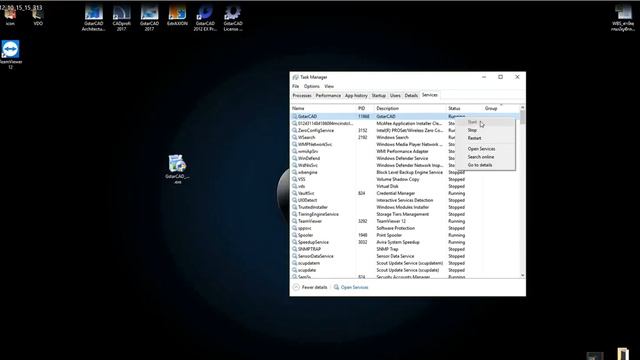Switch to the Users tab
Image resolution: width=640 pixels, height=360 pixels.
[x=395, y=96]
